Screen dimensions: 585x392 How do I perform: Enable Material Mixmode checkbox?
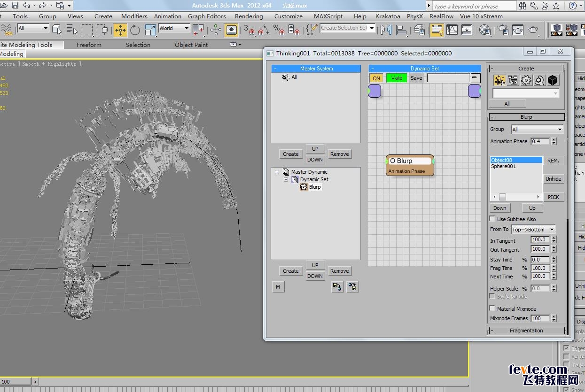coord(492,309)
